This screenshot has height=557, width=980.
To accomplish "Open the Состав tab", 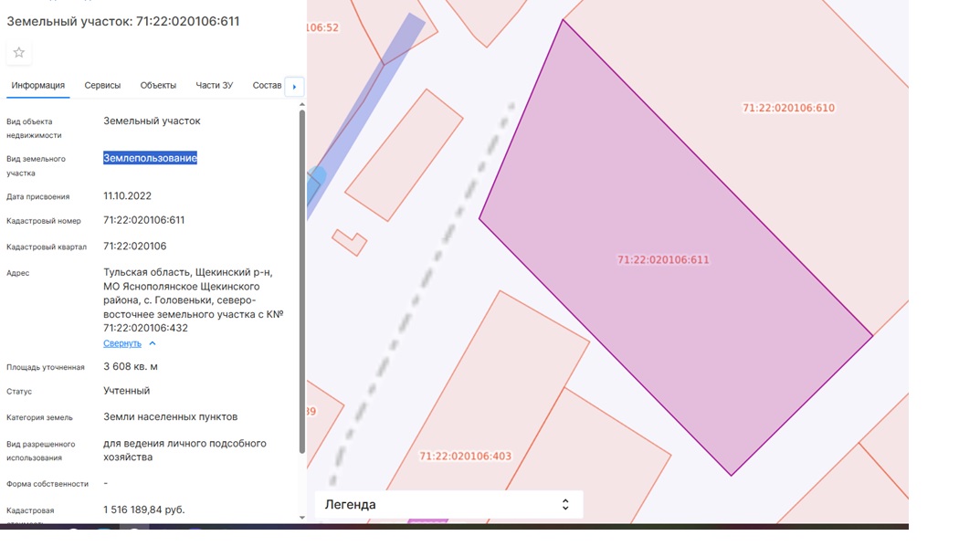I will tap(267, 86).
